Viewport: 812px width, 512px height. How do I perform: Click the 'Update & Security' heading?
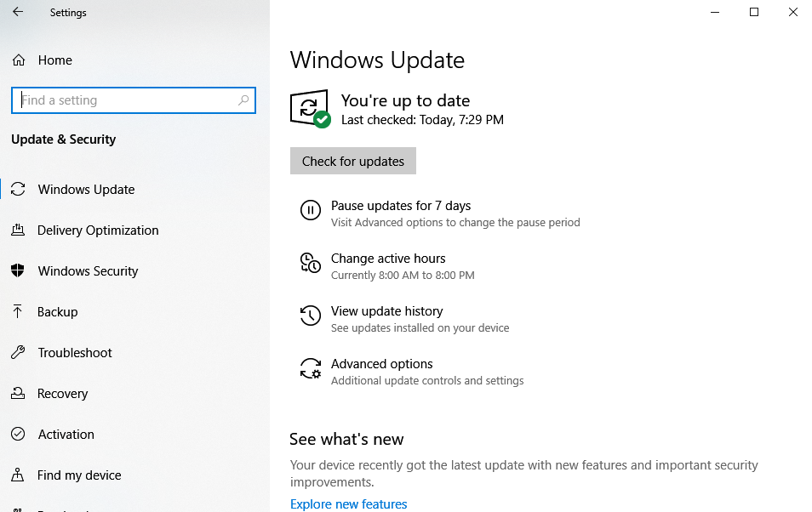pos(63,139)
